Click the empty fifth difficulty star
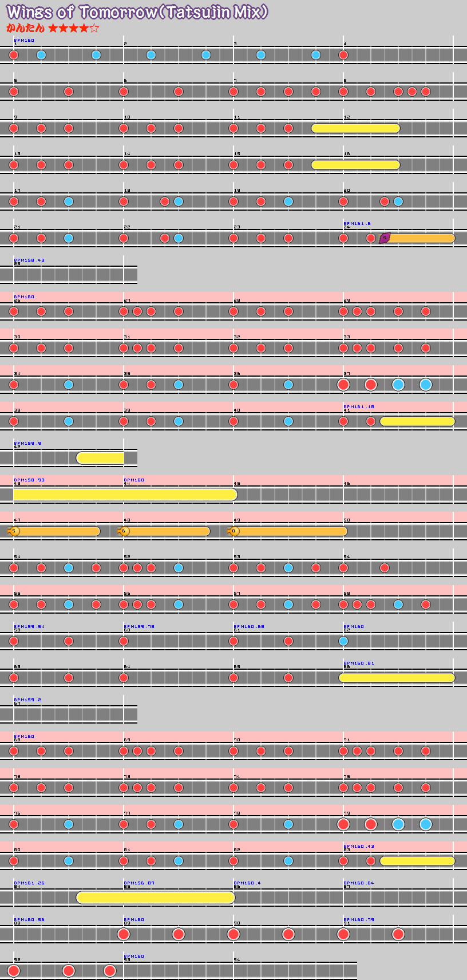 94,28
